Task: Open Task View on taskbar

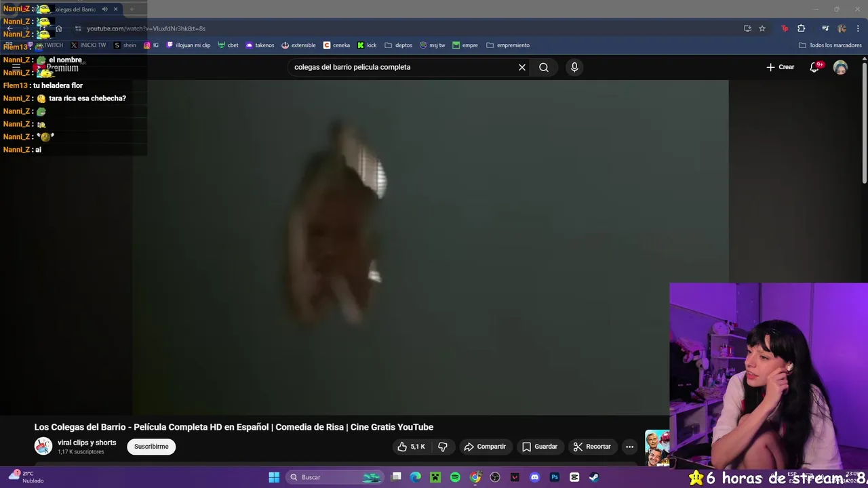Action: (x=397, y=477)
